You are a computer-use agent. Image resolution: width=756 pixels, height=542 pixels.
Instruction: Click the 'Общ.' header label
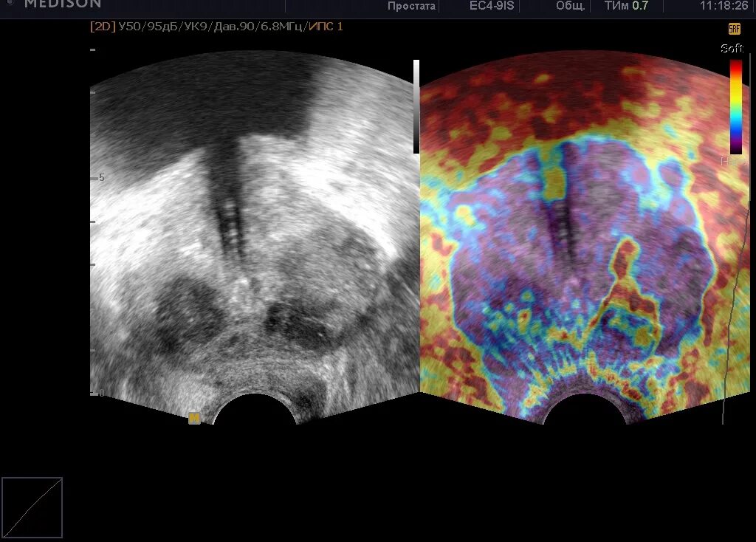[571, 6]
